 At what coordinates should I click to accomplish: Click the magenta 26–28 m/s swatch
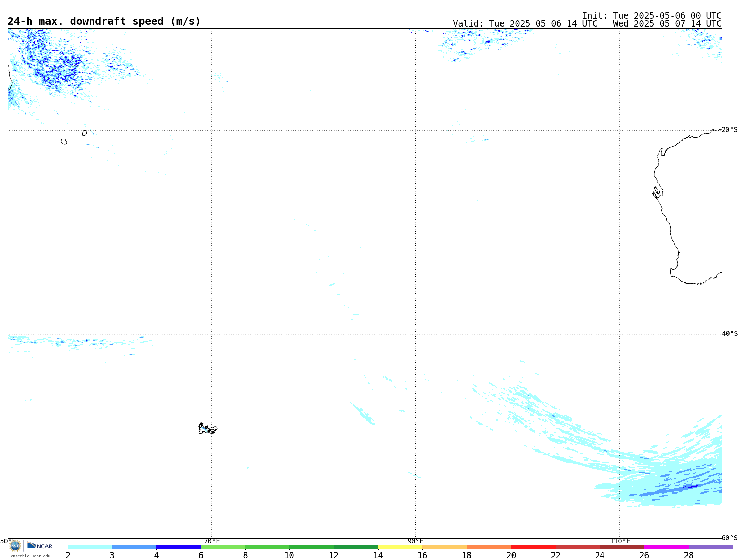click(666, 547)
